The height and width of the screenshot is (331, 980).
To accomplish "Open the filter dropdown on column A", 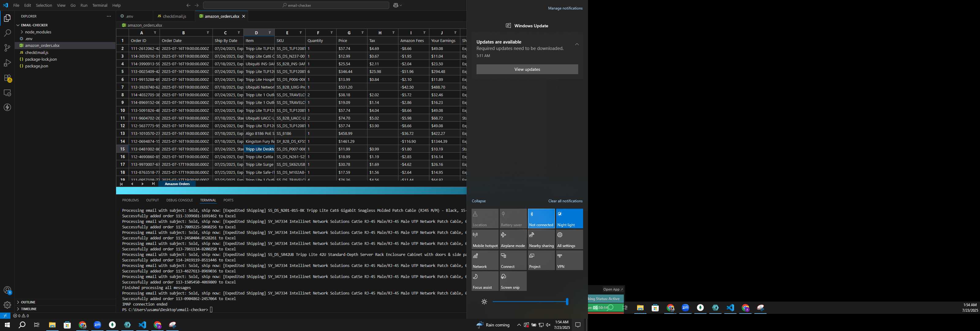I will click(x=155, y=33).
